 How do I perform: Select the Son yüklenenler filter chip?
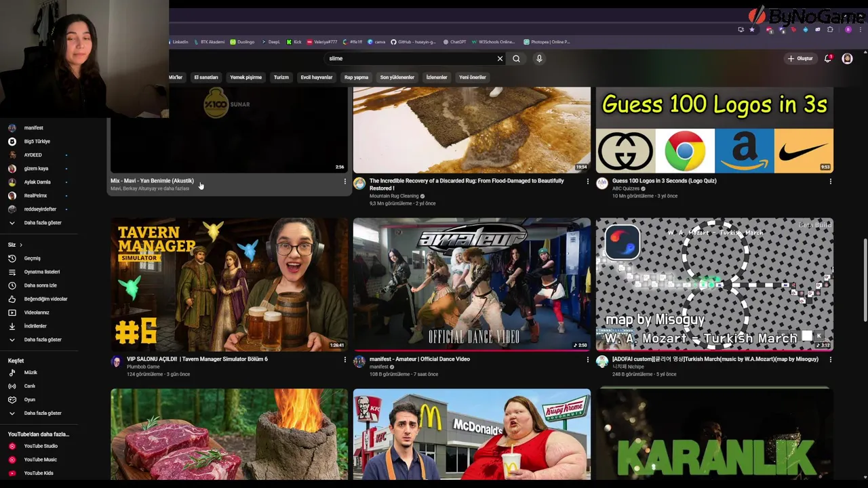click(397, 77)
